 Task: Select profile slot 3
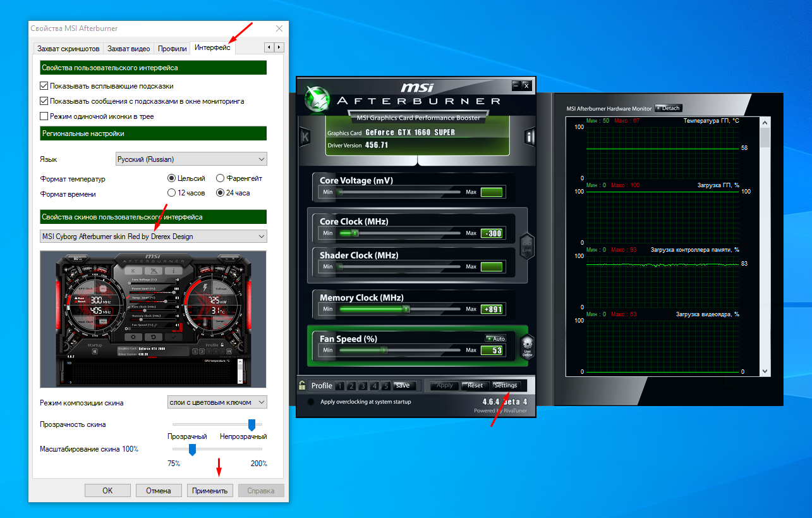tap(363, 386)
